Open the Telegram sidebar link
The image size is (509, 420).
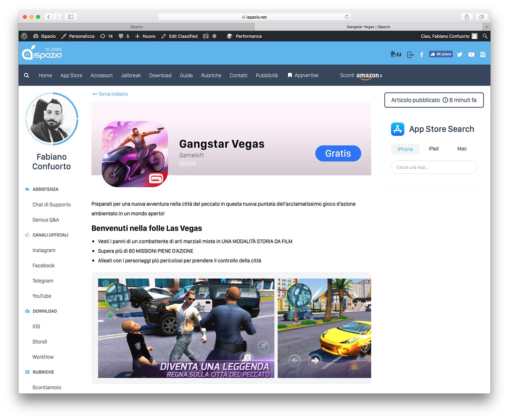click(x=43, y=281)
